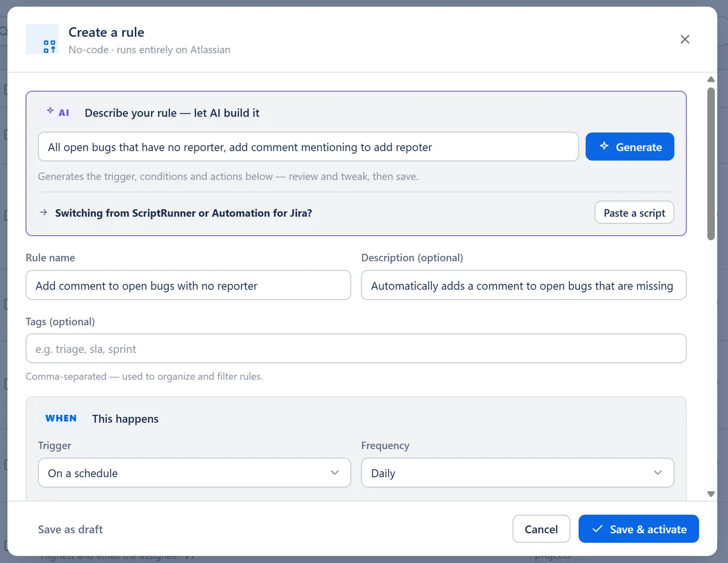Click 'No-code · runs entirely on Atlassian' subtitle
Screen dimensions: 728x563
(x=149, y=50)
